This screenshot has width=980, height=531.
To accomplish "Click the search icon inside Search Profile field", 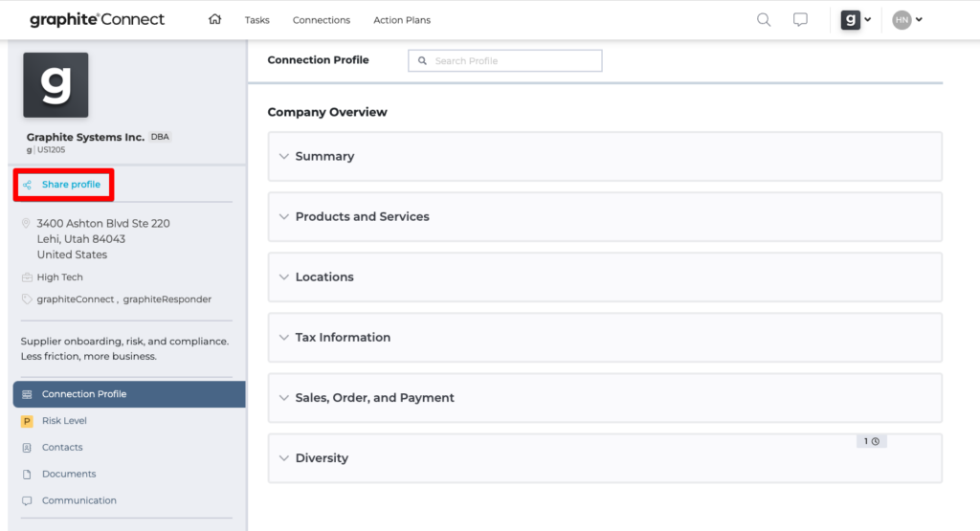I will (422, 60).
